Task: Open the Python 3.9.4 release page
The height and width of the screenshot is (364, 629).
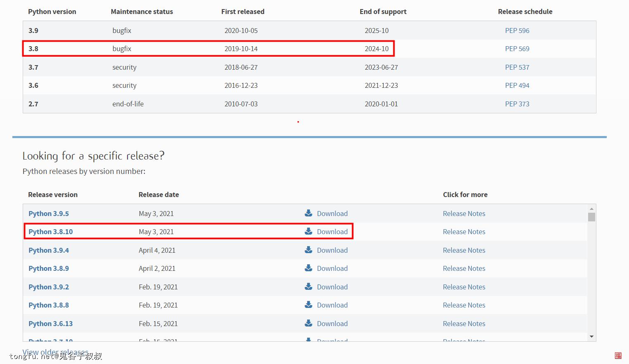Action: tap(49, 250)
